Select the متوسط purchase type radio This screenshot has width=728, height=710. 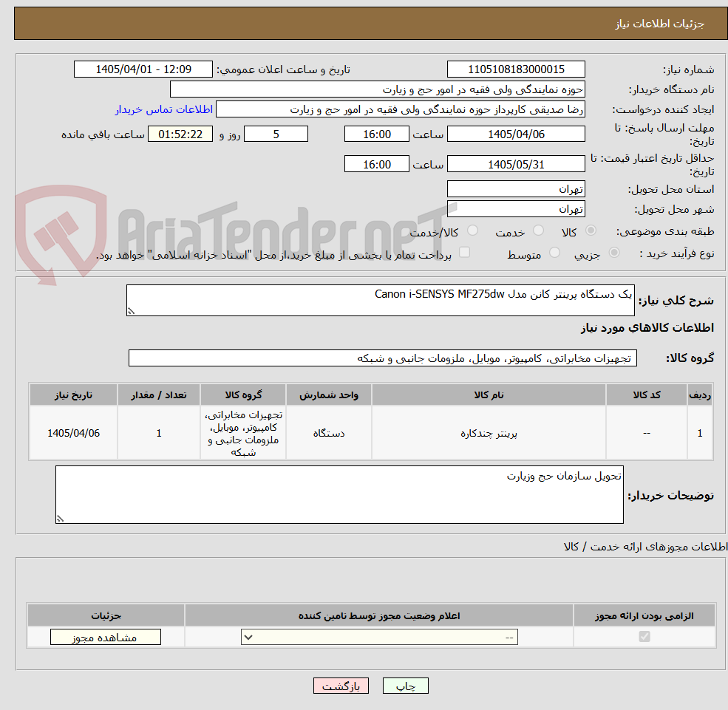554,253
